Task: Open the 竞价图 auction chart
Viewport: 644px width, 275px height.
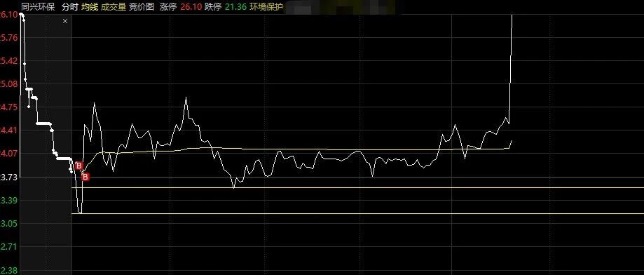Action: point(142,7)
